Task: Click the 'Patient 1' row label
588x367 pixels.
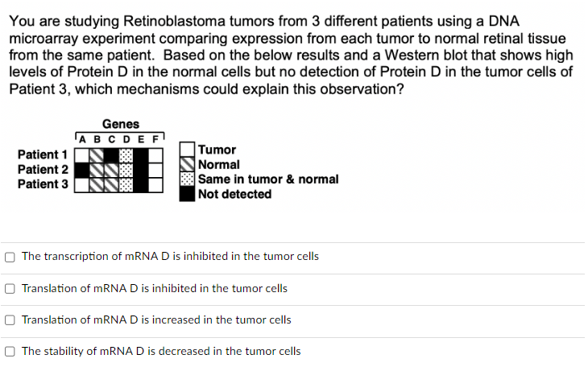Action: tap(42, 155)
